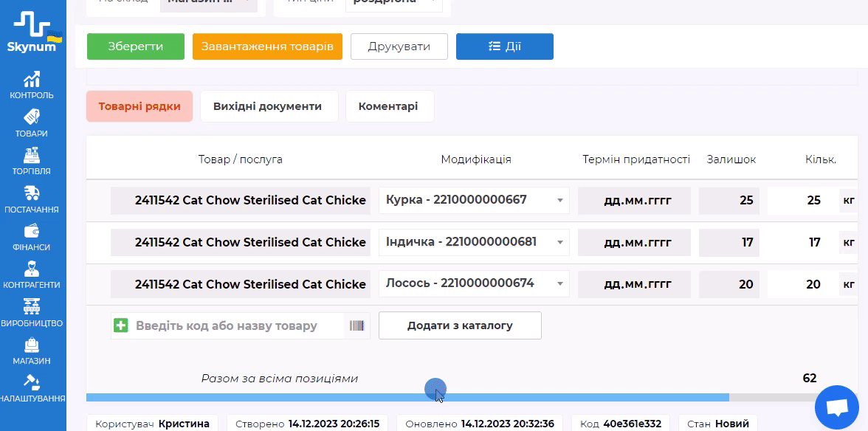Select product name in the Лосось row
The height and width of the screenshot is (431, 868).
tap(241, 284)
